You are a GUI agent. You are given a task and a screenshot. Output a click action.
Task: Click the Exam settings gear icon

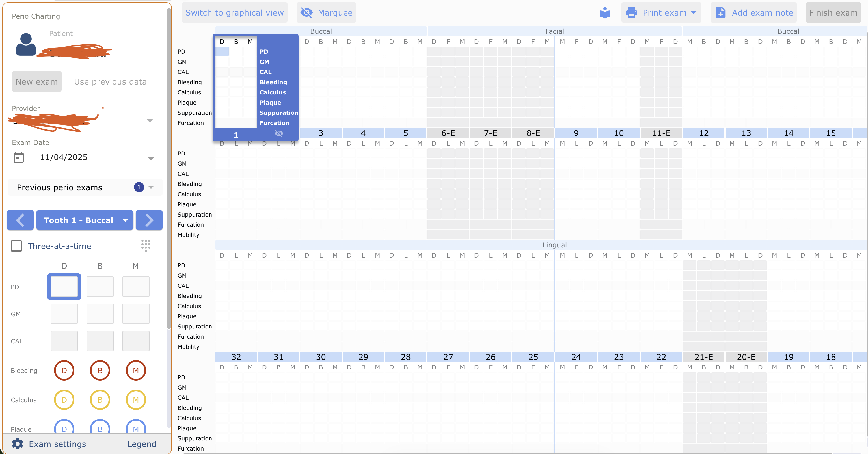18,444
